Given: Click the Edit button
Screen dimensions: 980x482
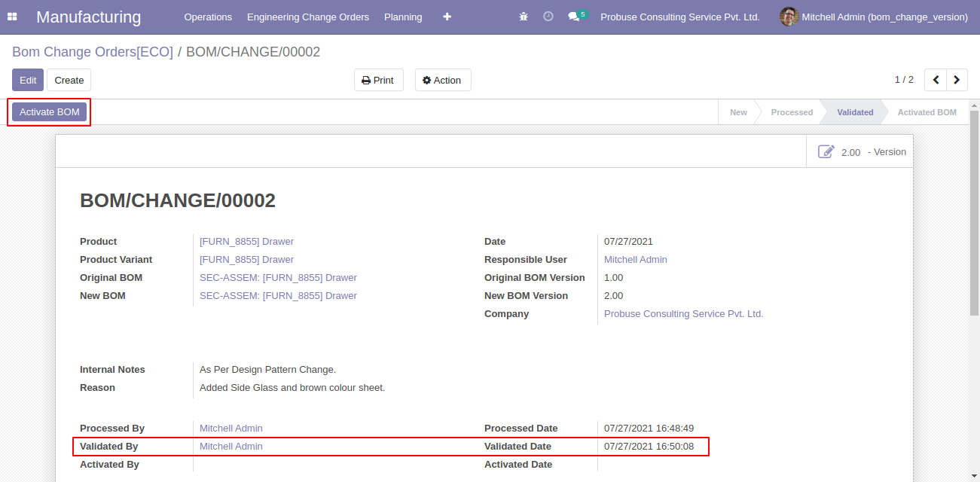Looking at the screenshot, I should click(x=28, y=80).
